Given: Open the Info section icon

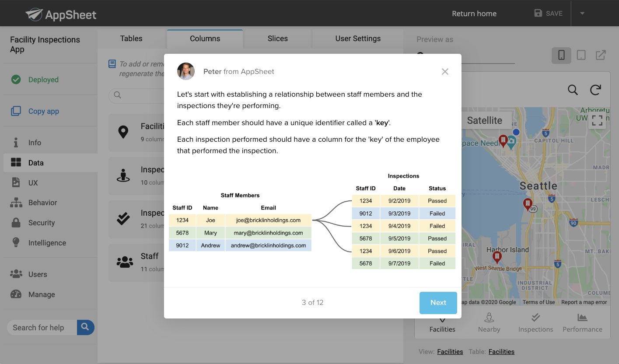Looking at the screenshot, I should (16, 143).
